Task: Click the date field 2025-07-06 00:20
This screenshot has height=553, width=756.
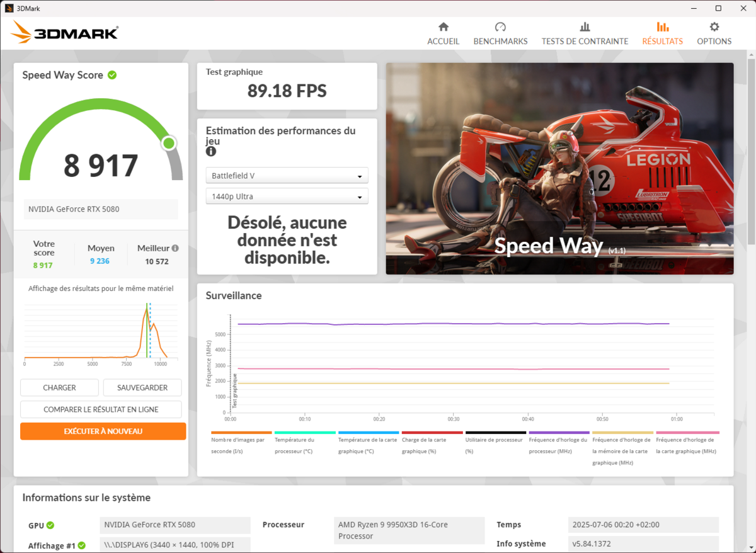Action: click(643, 525)
